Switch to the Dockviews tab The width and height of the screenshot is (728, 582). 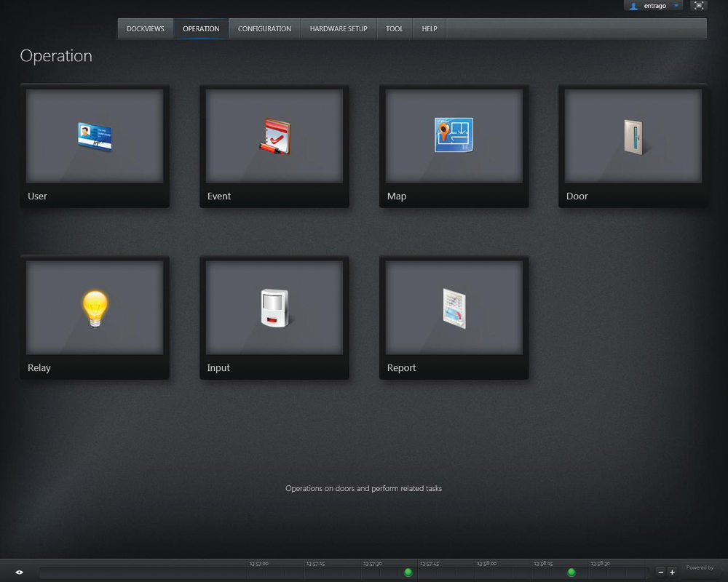(x=146, y=29)
